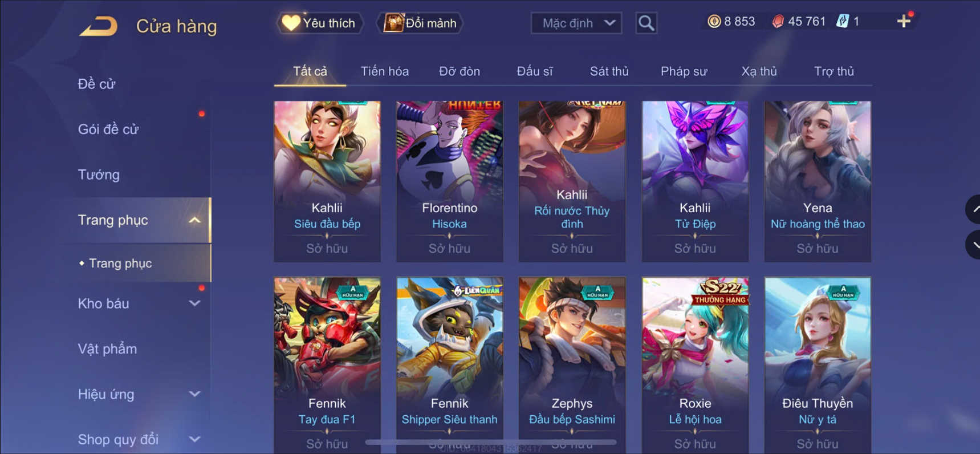Tap the plus icon to add currency
The width and height of the screenshot is (980, 454).
[904, 22]
